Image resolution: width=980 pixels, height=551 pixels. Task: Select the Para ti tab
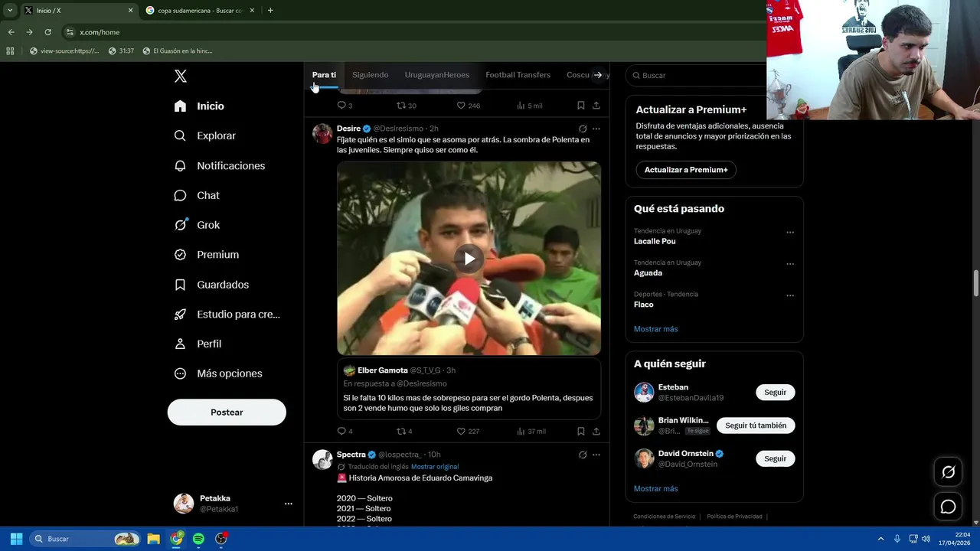[324, 75]
